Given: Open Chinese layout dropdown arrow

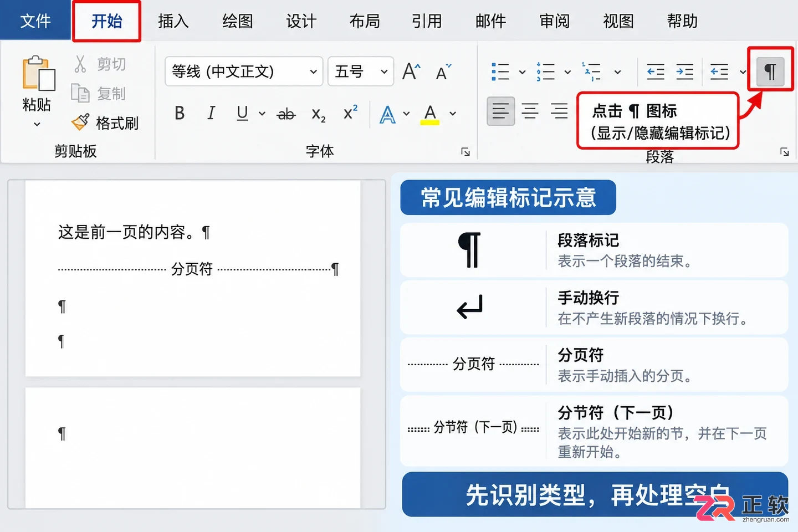Looking at the screenshot, I should [x=743, y=71].
